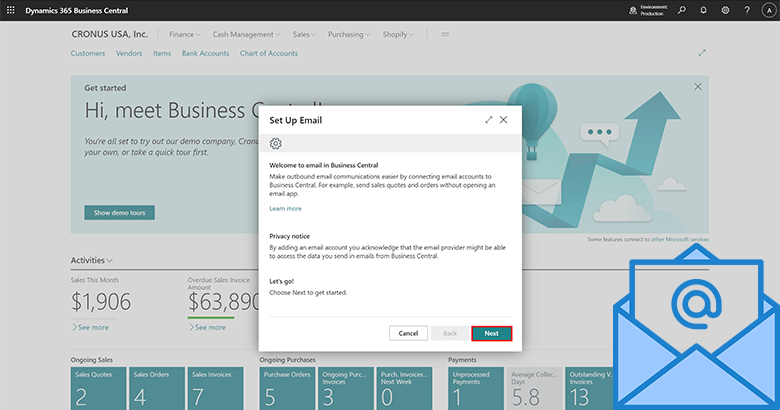Open the Items link
The width and height of the screenshot is (780, 410).
click(162, 53)
